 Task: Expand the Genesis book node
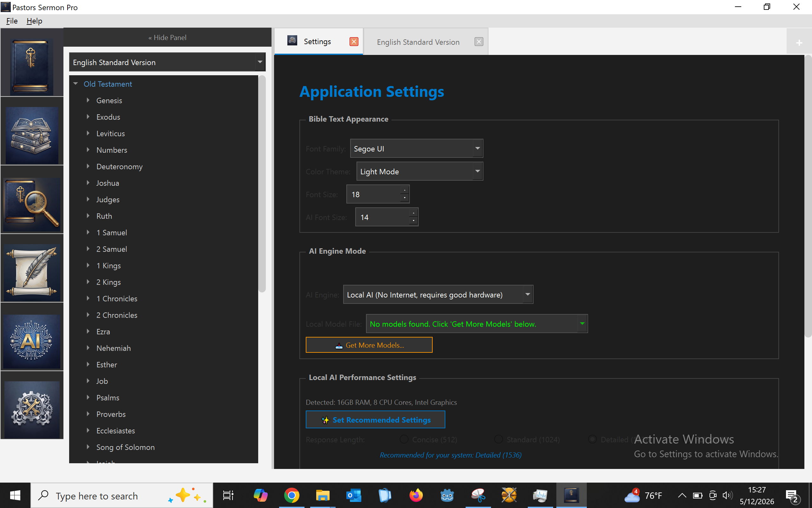[88, 100]
